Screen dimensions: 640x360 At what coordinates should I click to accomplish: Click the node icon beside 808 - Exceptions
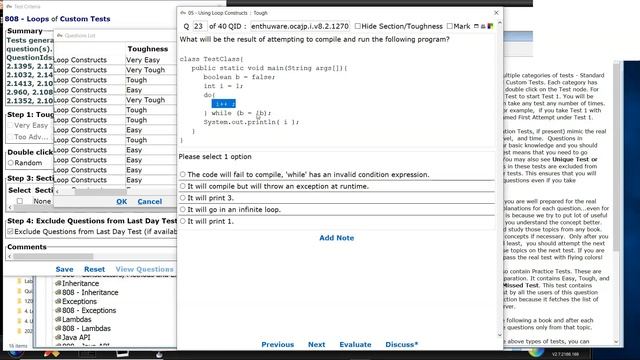coord(58,310)
